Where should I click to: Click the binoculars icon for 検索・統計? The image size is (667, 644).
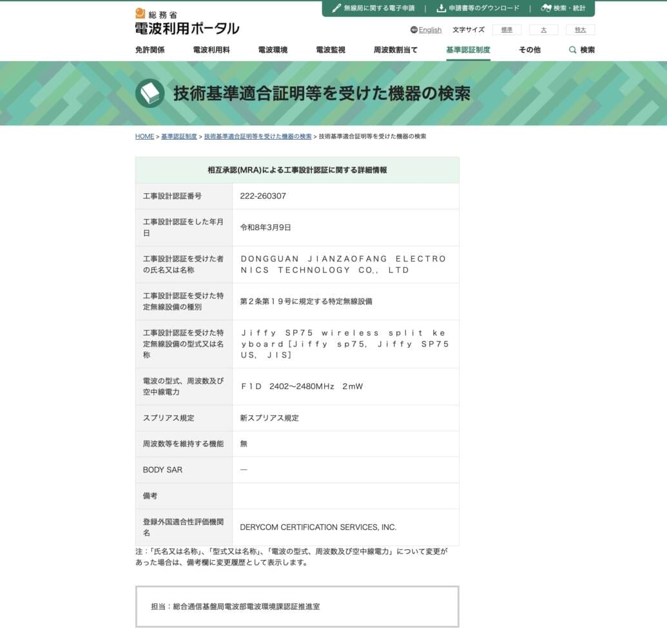[x=546, y=8]
